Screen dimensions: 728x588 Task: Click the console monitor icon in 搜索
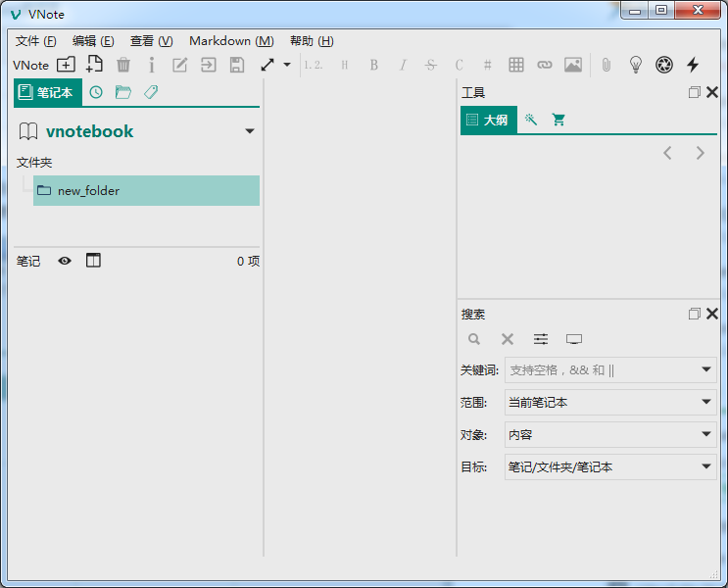click(574, 339)
